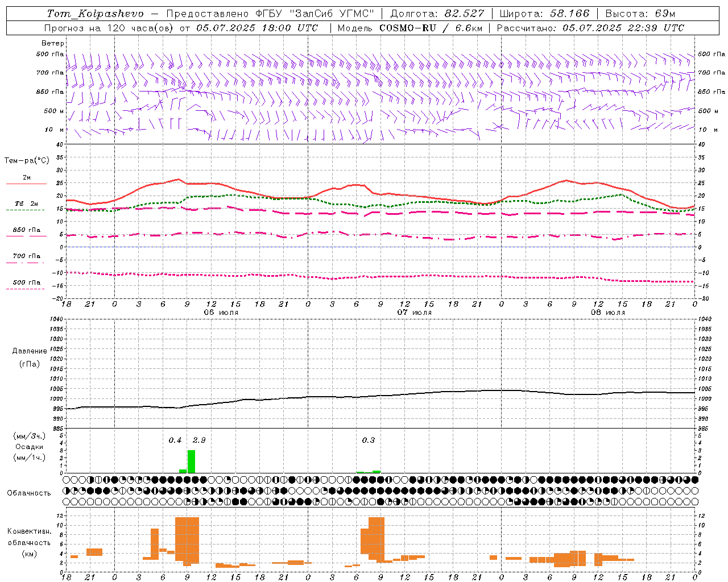The width and height of the screenshot is (728, 582).
Task: Click the Тем-ра(°C) axis title
Action: click(27, 161)
